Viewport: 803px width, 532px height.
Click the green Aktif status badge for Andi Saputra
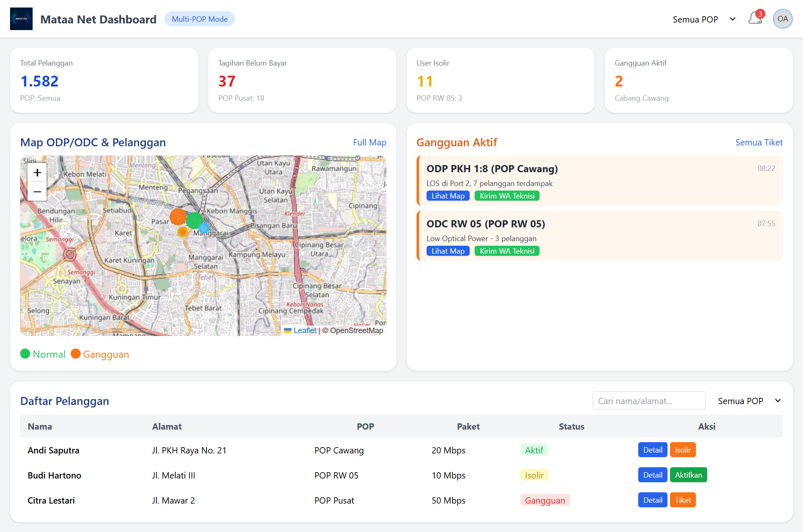[x=534, y=450]
